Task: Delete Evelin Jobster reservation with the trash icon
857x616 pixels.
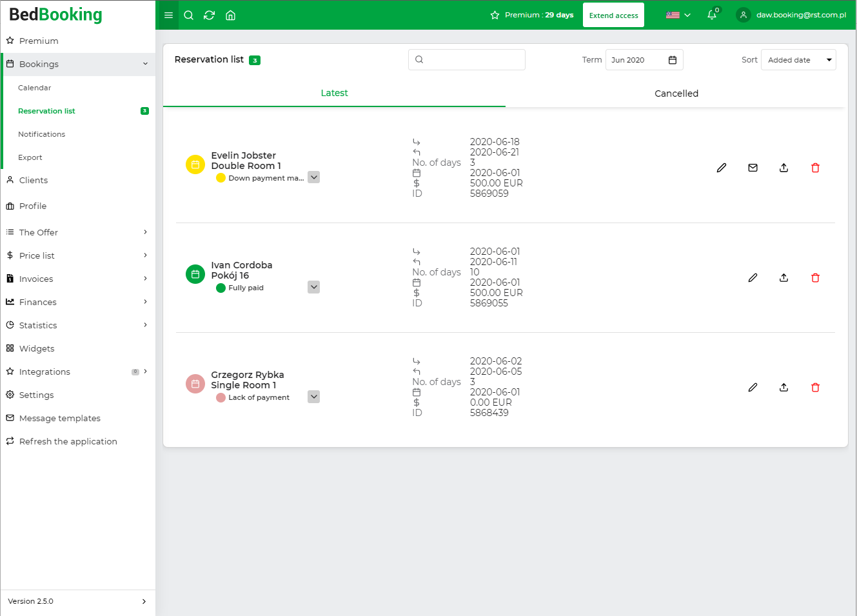Action: [x=815, y=168]
